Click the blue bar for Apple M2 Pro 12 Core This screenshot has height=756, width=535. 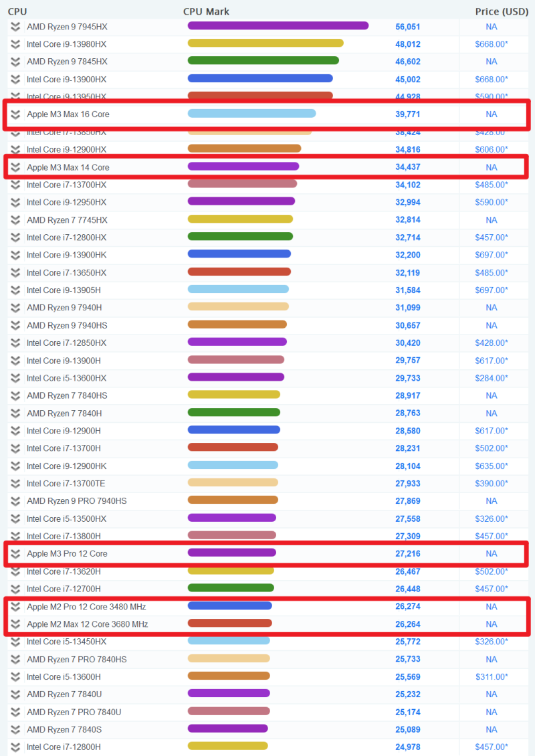pyautogui.click(x=230, y=605)
